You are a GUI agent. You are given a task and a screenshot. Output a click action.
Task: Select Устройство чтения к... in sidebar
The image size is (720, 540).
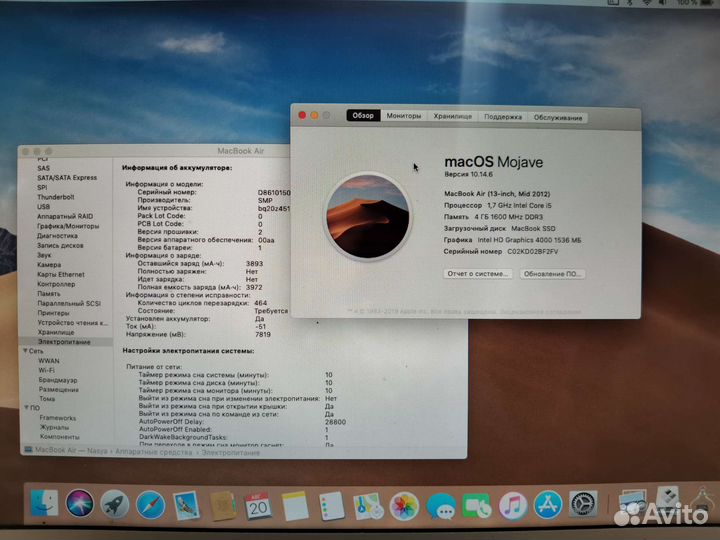tap(73, 322)
